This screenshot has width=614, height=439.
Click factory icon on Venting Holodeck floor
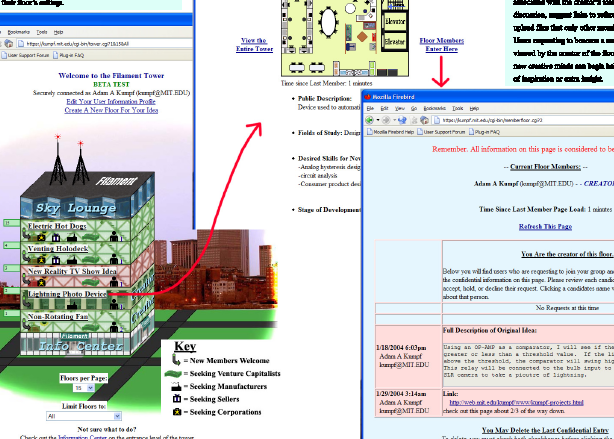[72, 260]
